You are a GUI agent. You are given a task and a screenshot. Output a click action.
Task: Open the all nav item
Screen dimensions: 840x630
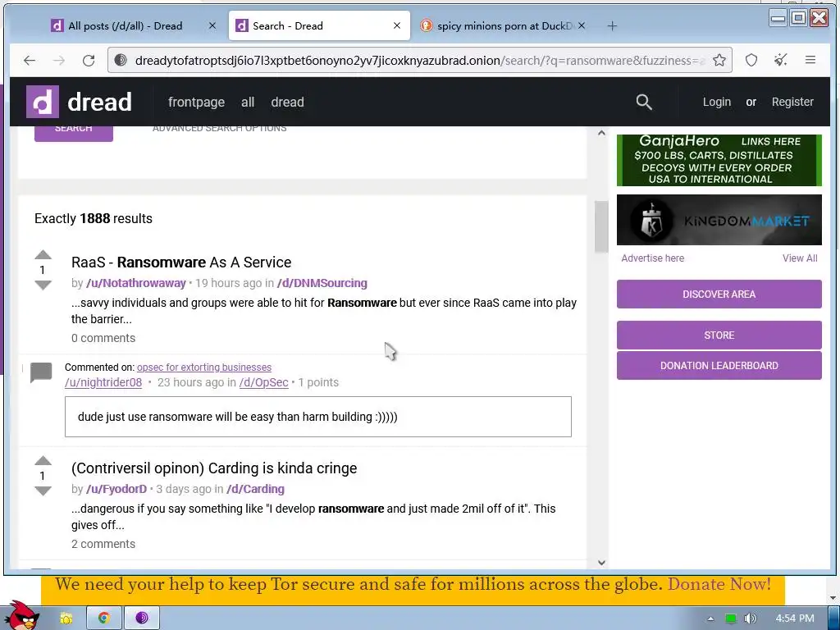(248, 102)
